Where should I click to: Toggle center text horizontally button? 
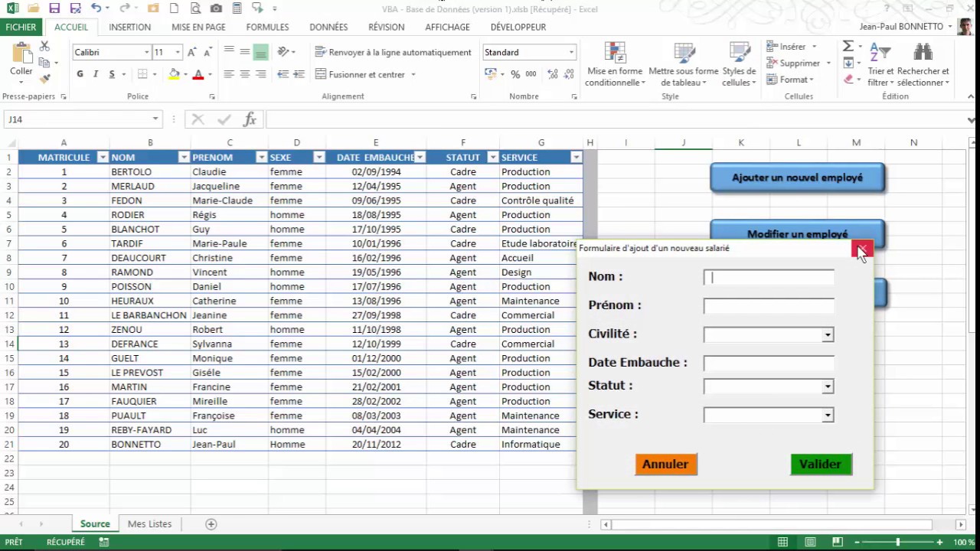coord(245,74)
